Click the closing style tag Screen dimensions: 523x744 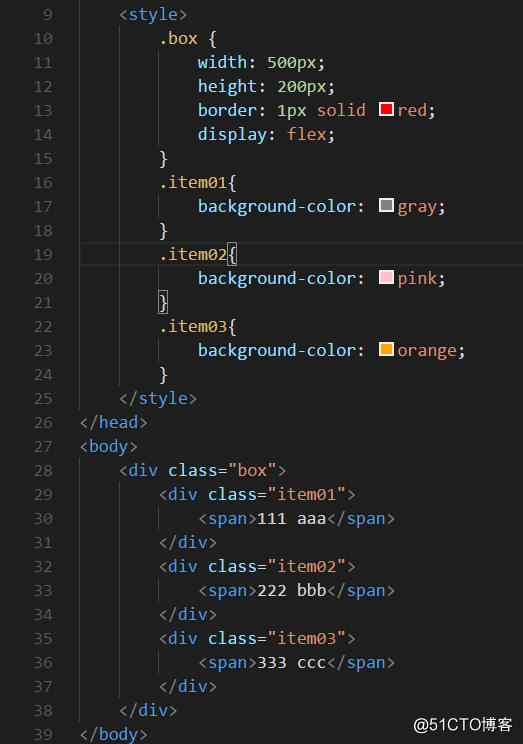pos(158,399)
